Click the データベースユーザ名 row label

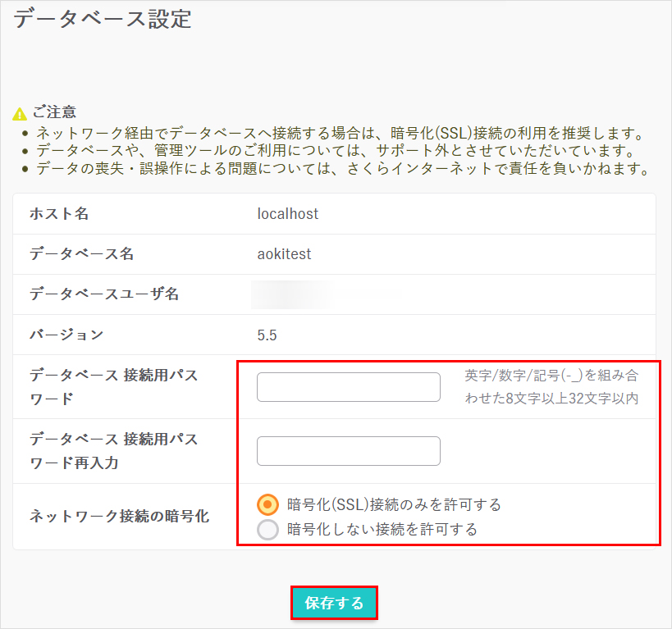pyautogui.click(x=103, y=294)
